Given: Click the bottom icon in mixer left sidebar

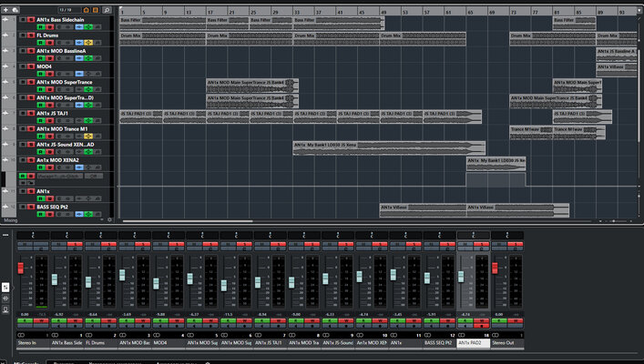Looking at the screenshot, I should click(x=5, y=309).
